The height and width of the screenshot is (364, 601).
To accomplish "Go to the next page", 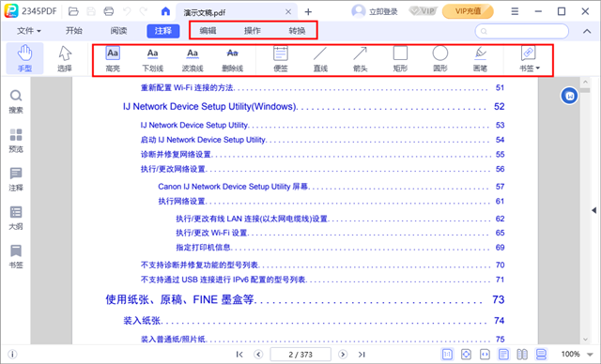I will [343, 355].
